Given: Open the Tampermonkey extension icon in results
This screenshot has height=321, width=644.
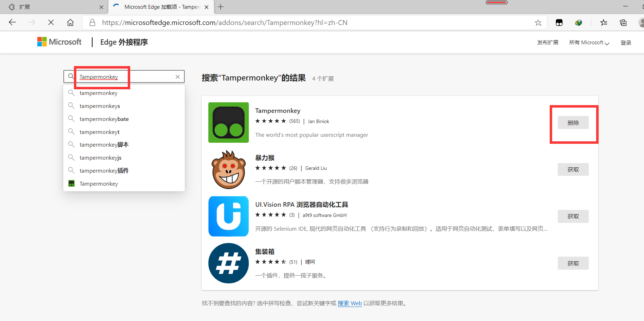Looking at the screenshot, I should point(228,122).
